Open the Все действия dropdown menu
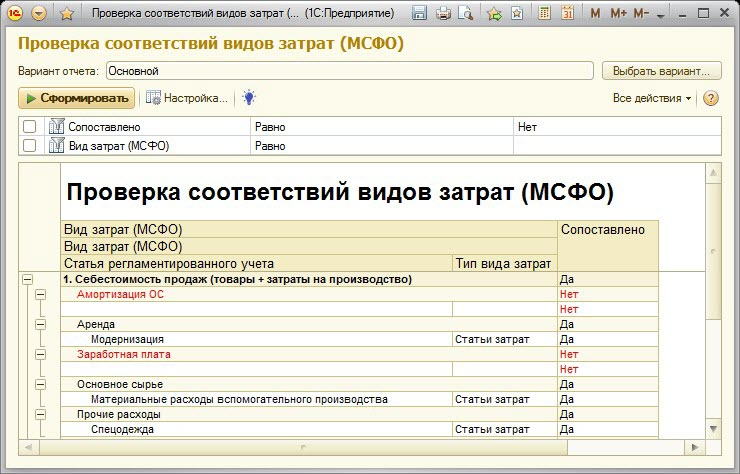 (652, 98)
